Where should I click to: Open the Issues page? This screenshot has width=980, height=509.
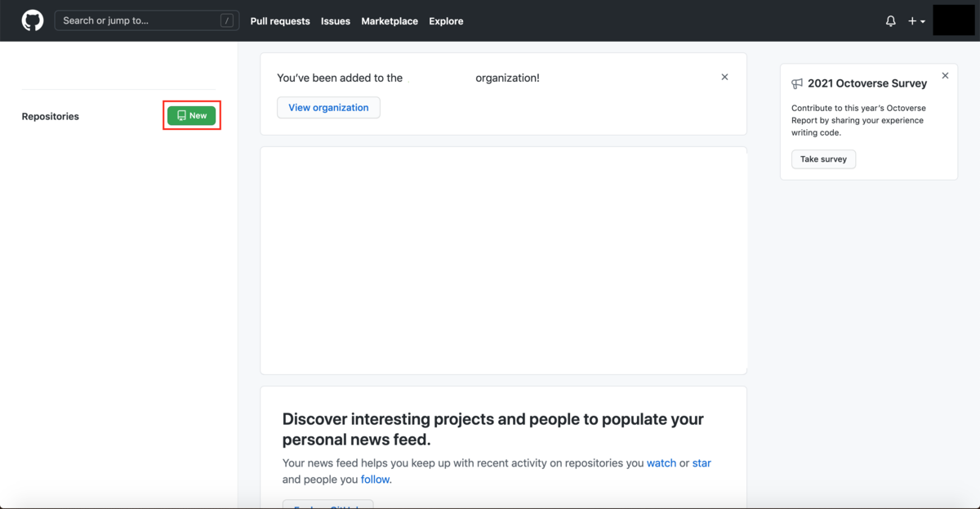point(336,21)
